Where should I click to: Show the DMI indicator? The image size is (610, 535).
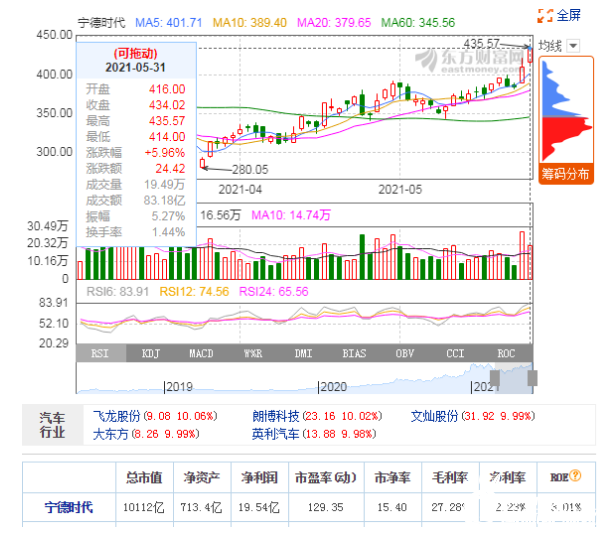pos(304,353)
